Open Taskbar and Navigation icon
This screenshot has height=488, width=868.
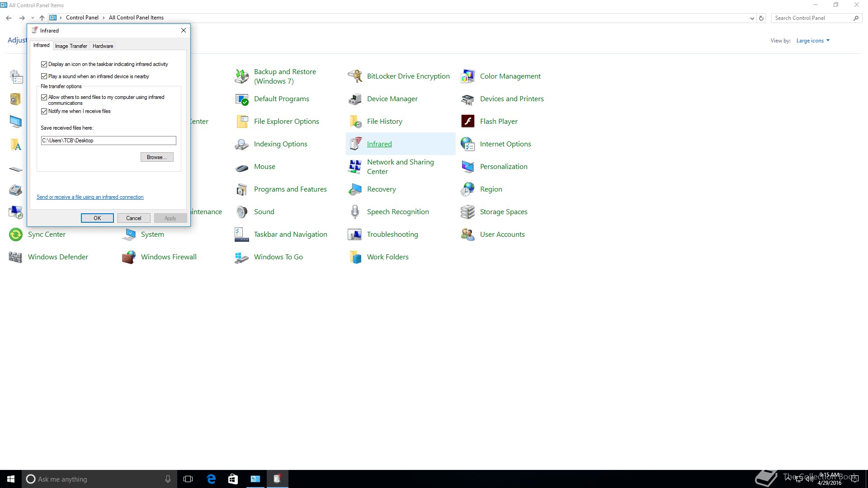242,235
